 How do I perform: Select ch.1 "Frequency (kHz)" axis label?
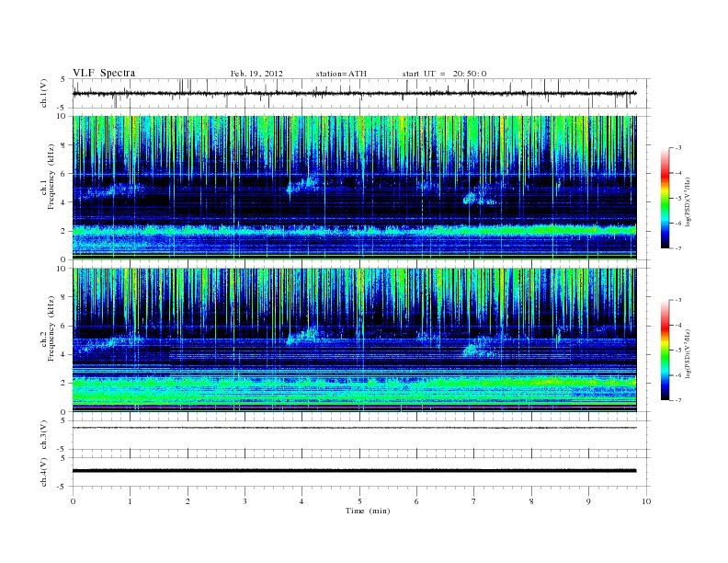click(x=51, y=177)
